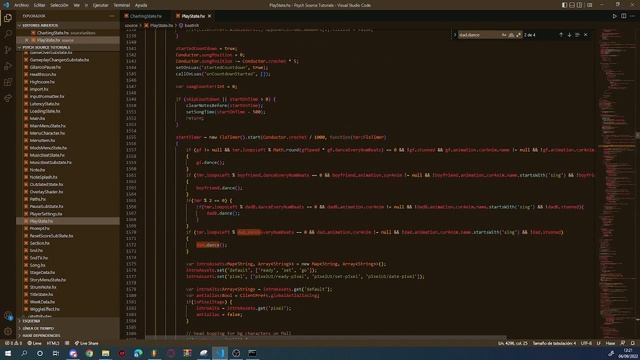Run the current file with the play icon
Viewport: 640px width, 360px height.
tap(614, 16)
